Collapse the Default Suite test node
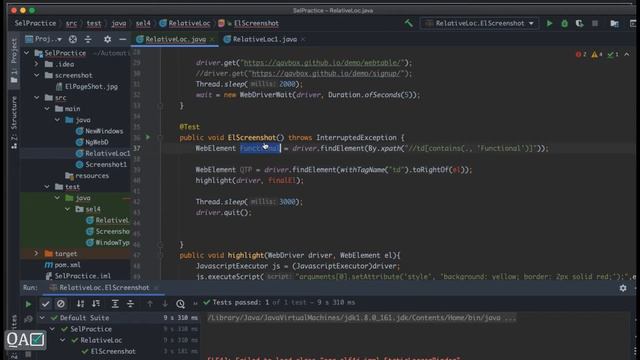Image resolution: width=640 pixels, height=360 pixels. point(42,318)
